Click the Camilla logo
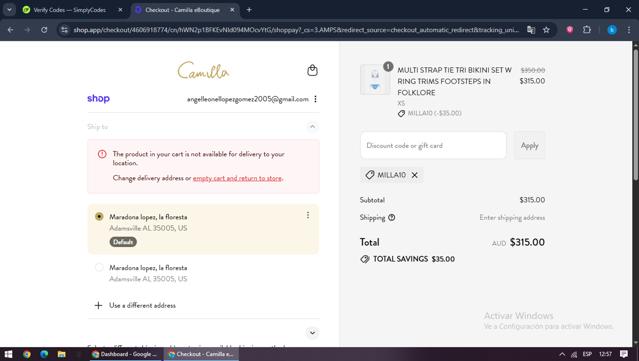Screen dimensions: 639x361 pyautogui.click(x=203, y=70)
